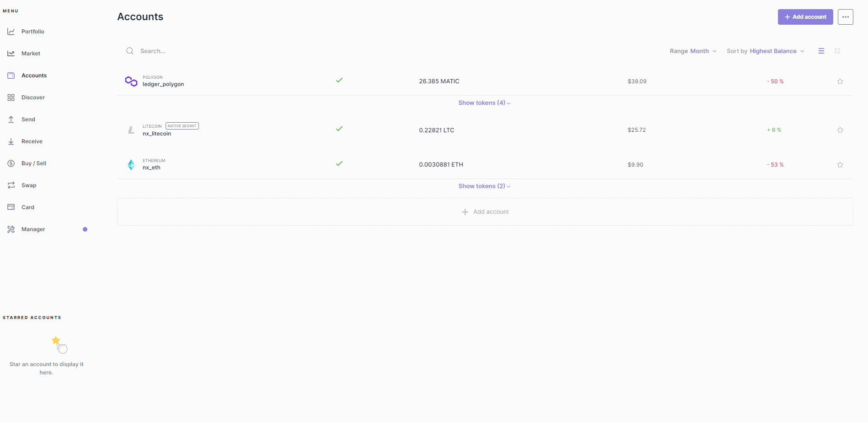Expand Show tokens (2) for Ethereum
Screen dimensions: 868x422
pos(485,186)
